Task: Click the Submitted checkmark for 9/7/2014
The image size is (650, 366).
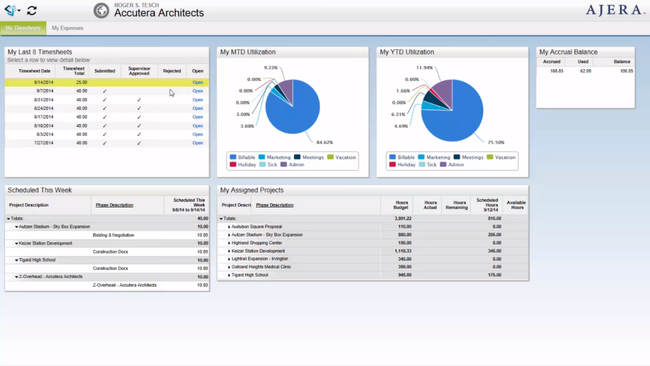Action: tap(104, 91)
